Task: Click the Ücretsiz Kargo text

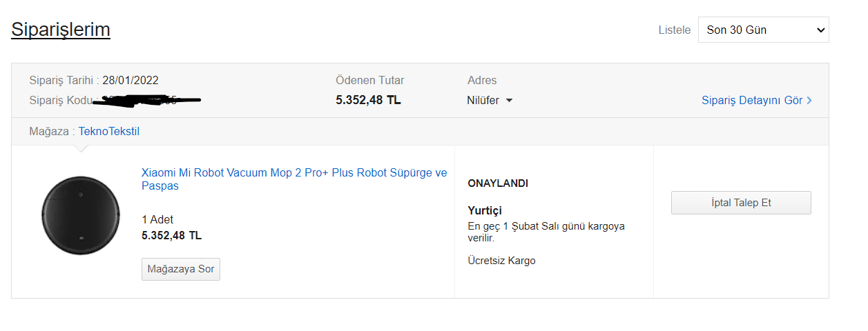Action: coord(501,261)
